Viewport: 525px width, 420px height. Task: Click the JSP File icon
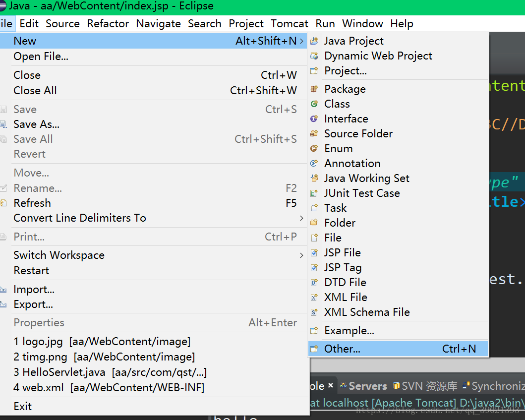[314, 253]
